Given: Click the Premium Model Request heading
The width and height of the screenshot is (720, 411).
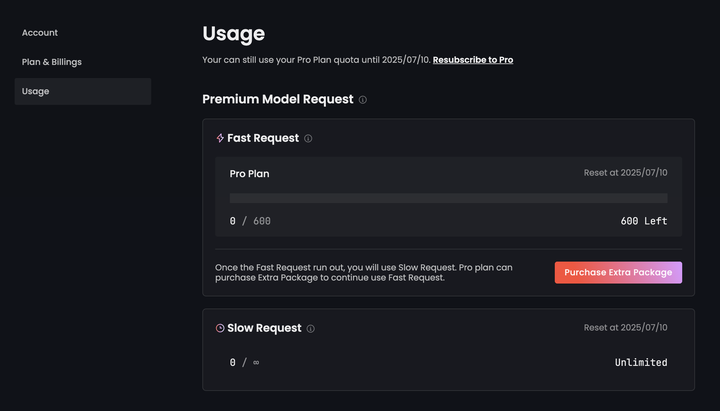Looking at the screenshot, I should click(x=278, y=100).
